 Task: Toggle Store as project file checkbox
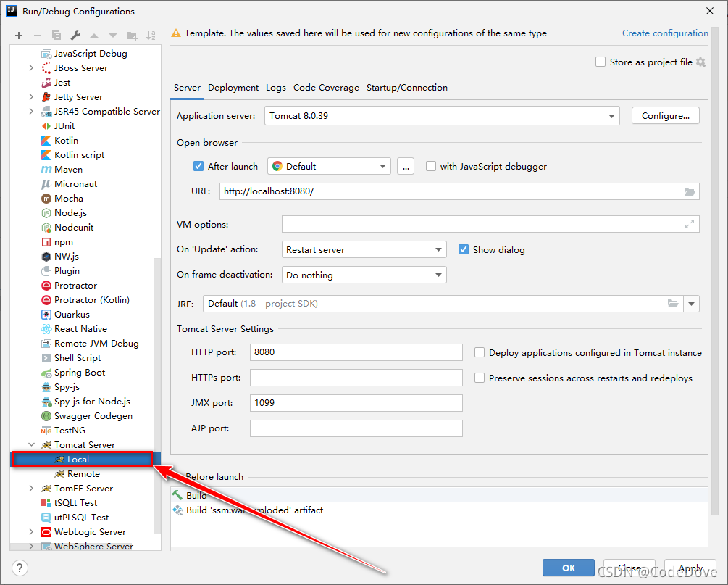601,62
